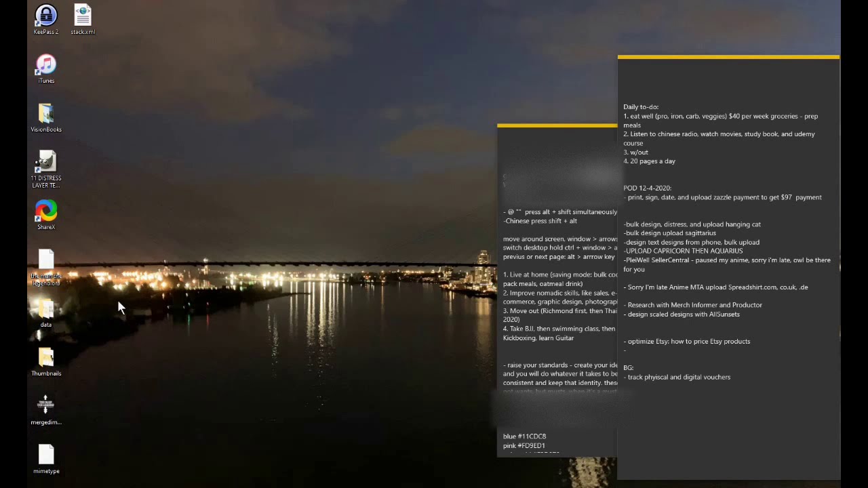Select the mimetype file icon
The height and width of the screenshot is (488, 868).
pyautogui.click(x=46, y=459)
